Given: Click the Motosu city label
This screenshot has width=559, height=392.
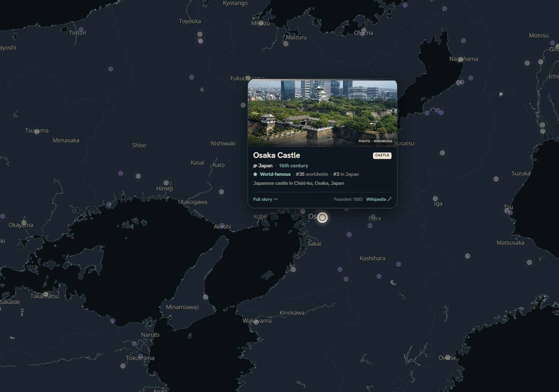Looking at the screenshot, I should pos(538,35).
